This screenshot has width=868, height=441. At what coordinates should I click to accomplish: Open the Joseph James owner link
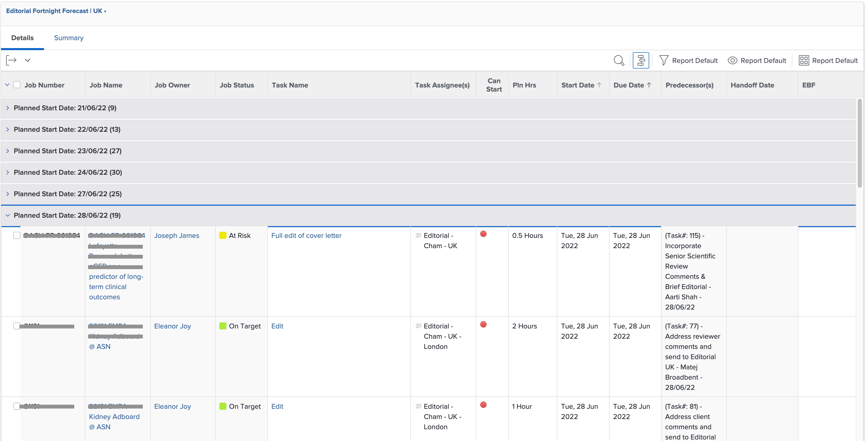pos(177,236)
